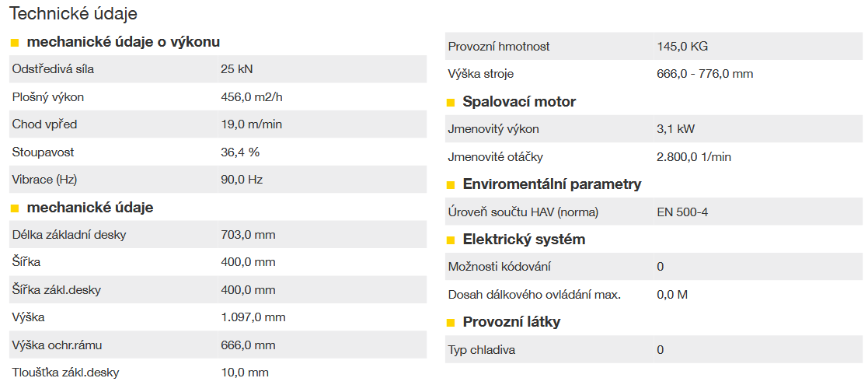
Task: Click yellow square beside mechanické údaje o výkonu
Action: click(x=15, y=43)
